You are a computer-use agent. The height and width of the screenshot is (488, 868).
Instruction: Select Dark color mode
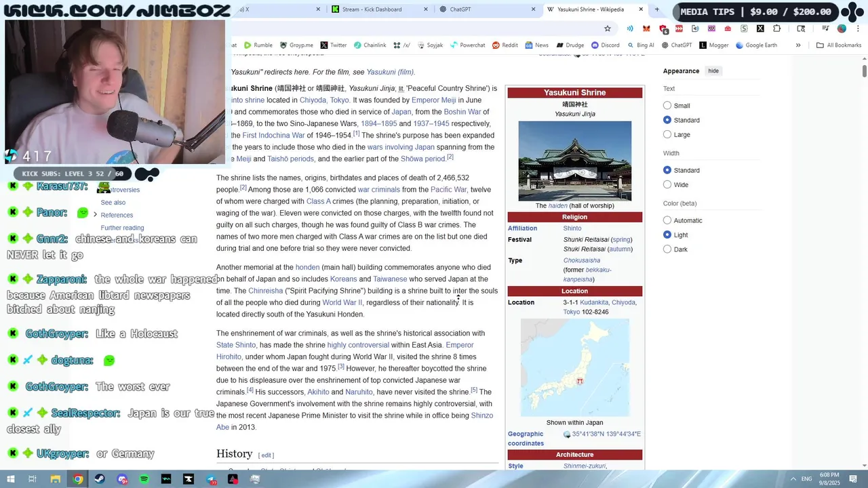click(x=667, y=249)
